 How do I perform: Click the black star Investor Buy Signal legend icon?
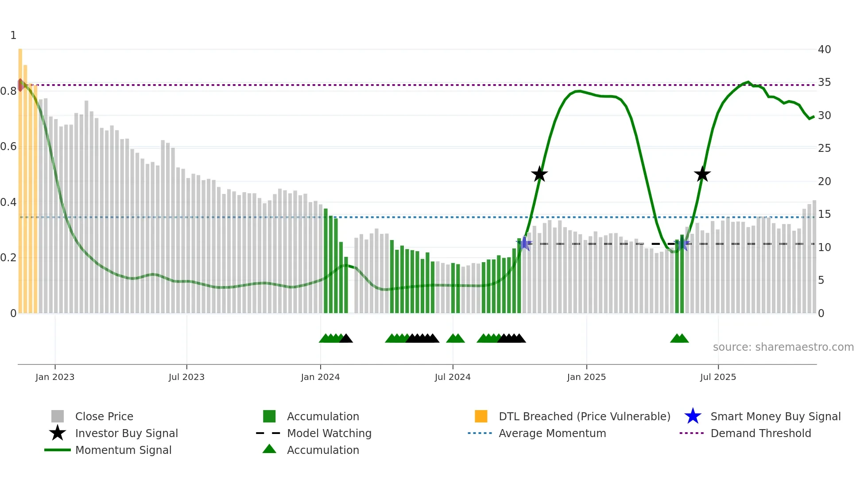pyautogui.click(x=58, y=433)
